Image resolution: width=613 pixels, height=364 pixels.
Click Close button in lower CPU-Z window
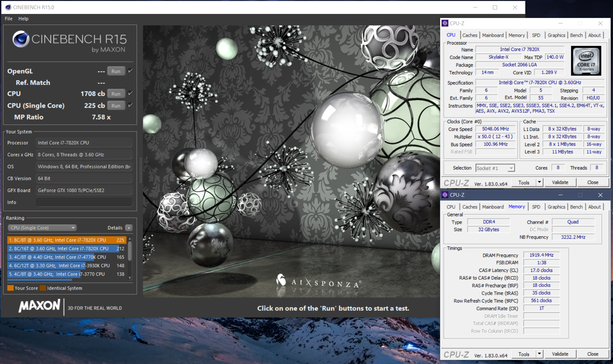coord(593,354)
